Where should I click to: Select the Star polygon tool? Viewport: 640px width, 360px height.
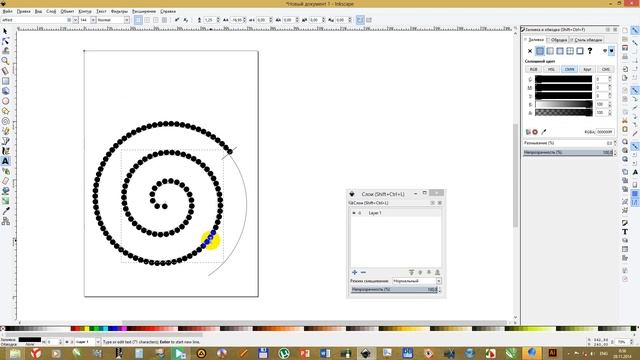coord(5,111)
